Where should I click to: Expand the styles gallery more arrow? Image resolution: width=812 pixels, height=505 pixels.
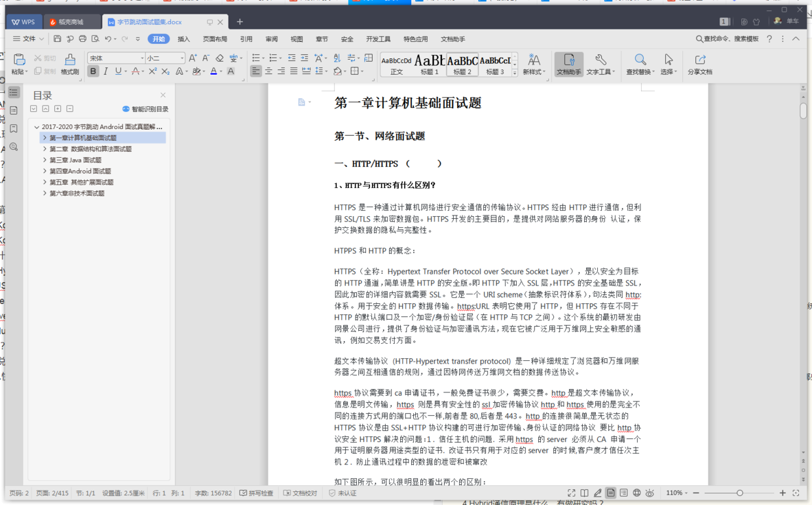[x=515, y=72]
